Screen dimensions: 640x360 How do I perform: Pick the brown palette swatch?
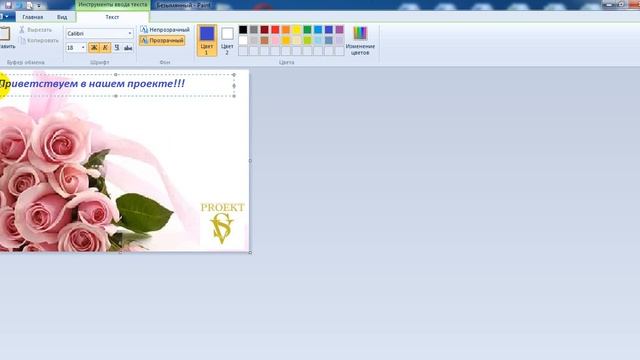[x=264, y=40]
